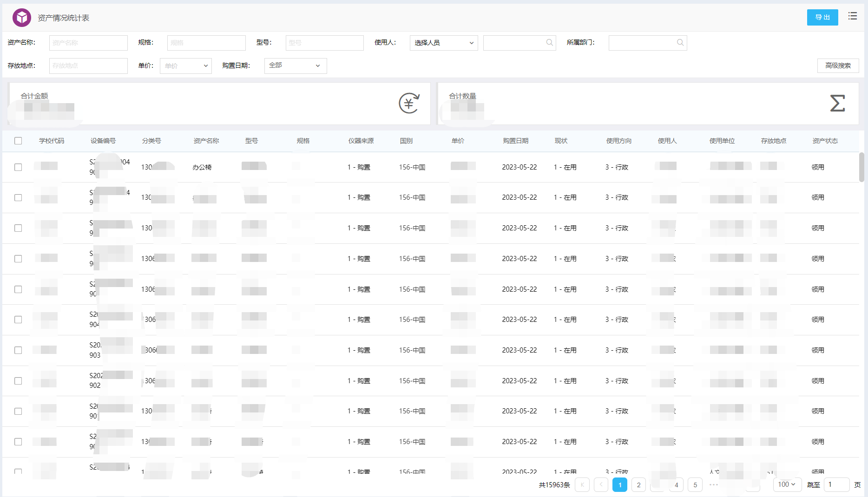Open the 选择人员 dropdown
The height and width of the screenshot is (497, 868).
[444, 43]
